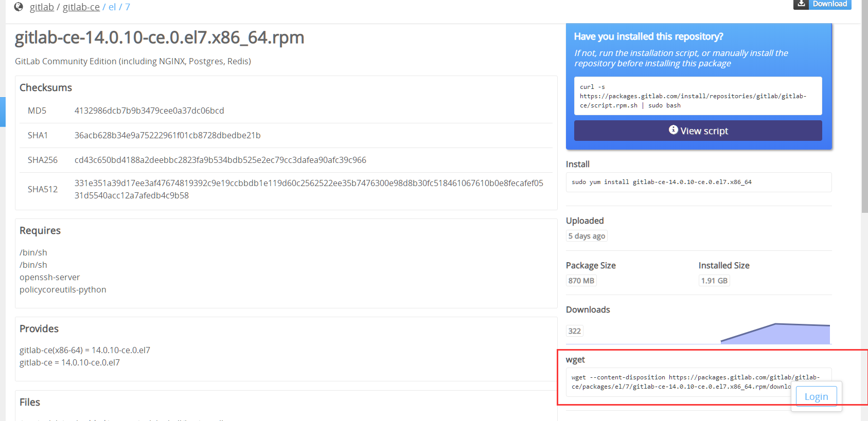The height and width of the screenshot is (421, 868).
Task: Click the '5 days ago' uploaded badge
Action: [587, 236]
